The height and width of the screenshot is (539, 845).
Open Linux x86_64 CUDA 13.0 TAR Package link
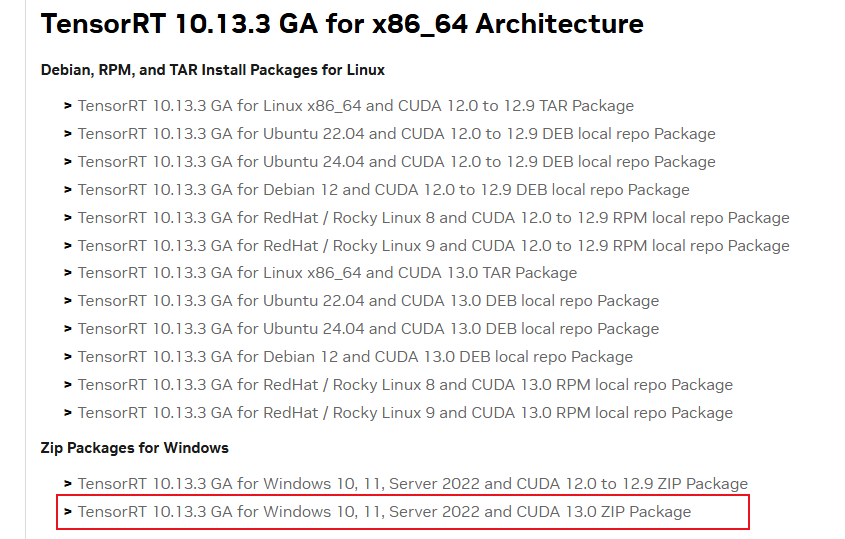tap(327, 273)
